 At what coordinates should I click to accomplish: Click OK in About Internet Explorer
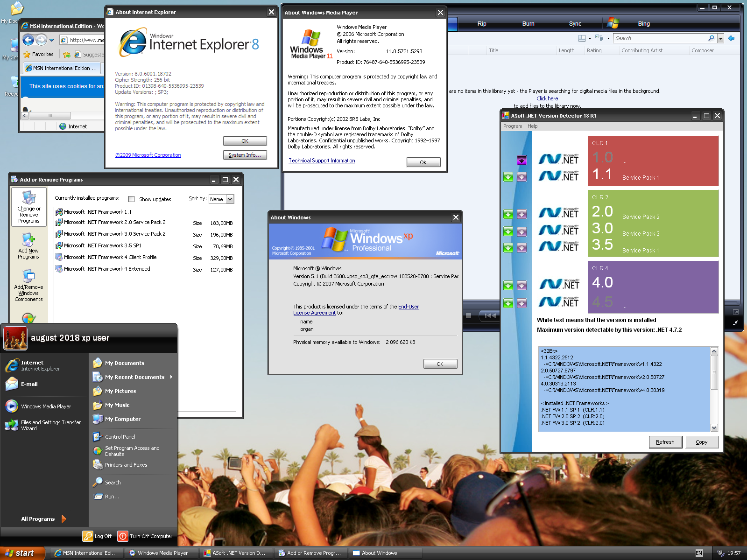point(245,141)
